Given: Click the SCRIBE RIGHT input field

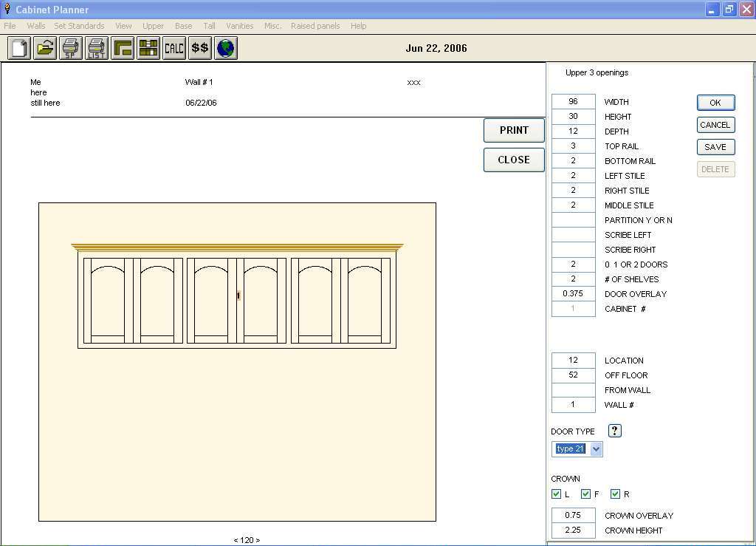Looking at the screenshot, I should 573,250.
